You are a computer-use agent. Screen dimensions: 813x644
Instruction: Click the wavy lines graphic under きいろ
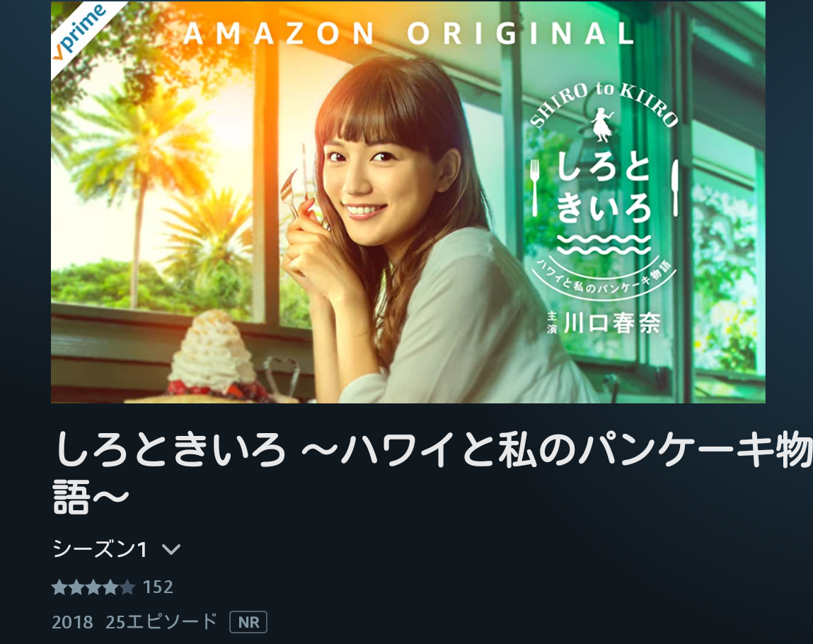coord(604,244)
